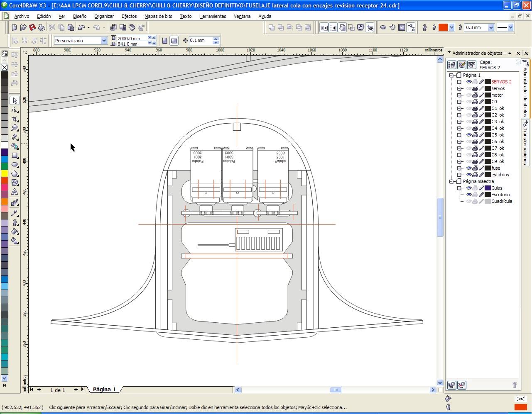
Task: Activate the Crop tool
Action: point(15,119)
